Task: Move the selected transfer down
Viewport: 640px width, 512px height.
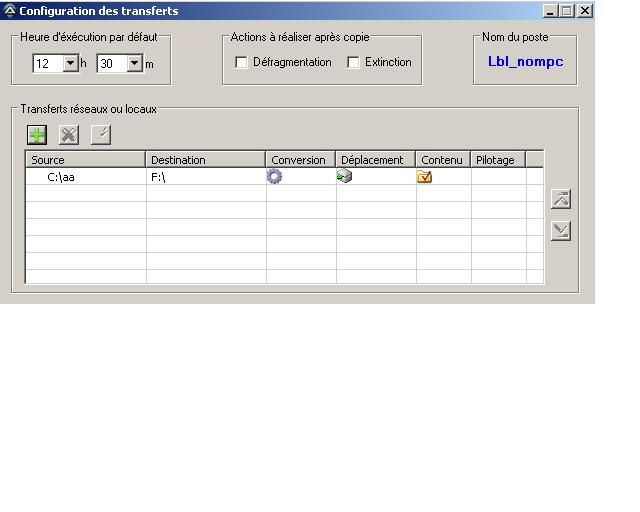Action: (x=560, y=231)
